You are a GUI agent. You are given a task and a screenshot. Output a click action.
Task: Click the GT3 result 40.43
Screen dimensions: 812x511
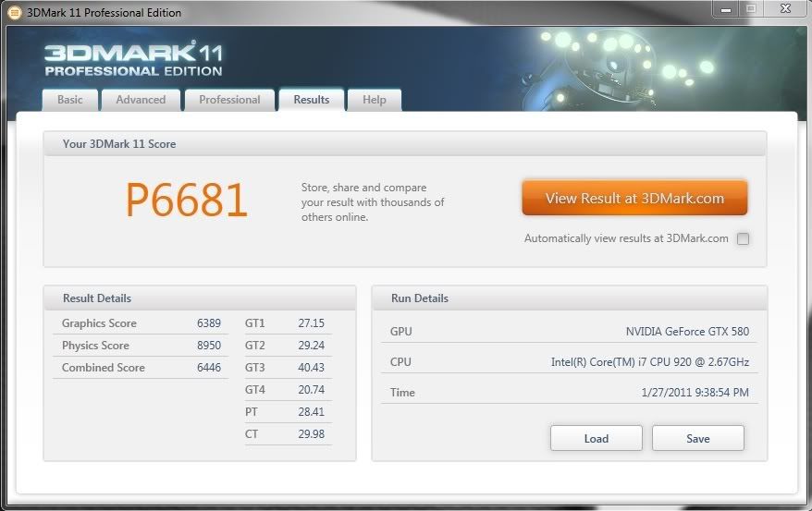(312, 368)
